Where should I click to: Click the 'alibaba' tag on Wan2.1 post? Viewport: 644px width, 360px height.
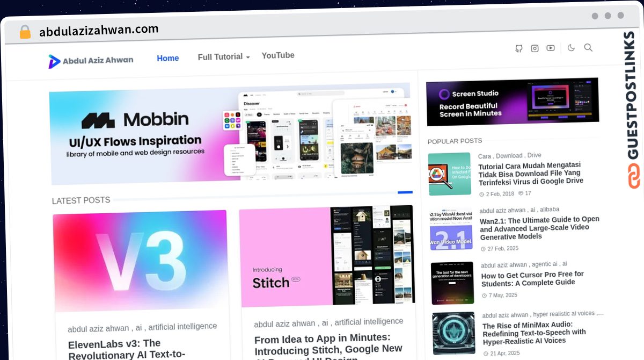[550, 210]
